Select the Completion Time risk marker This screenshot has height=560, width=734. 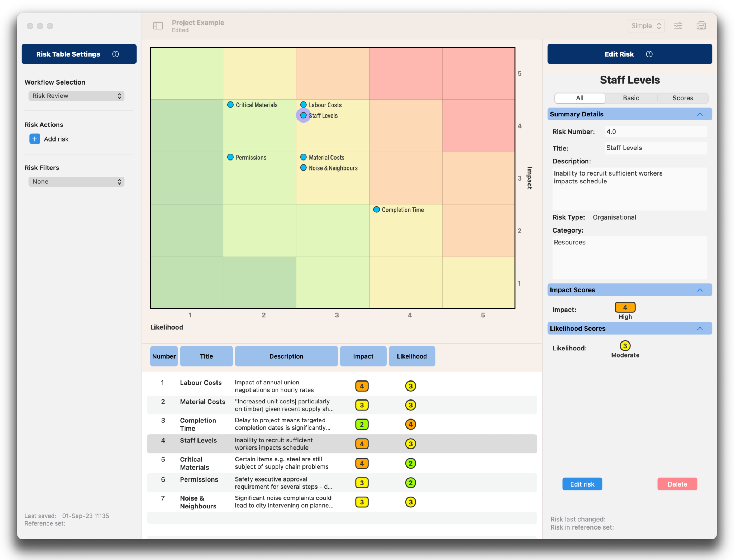pos(377,210)
